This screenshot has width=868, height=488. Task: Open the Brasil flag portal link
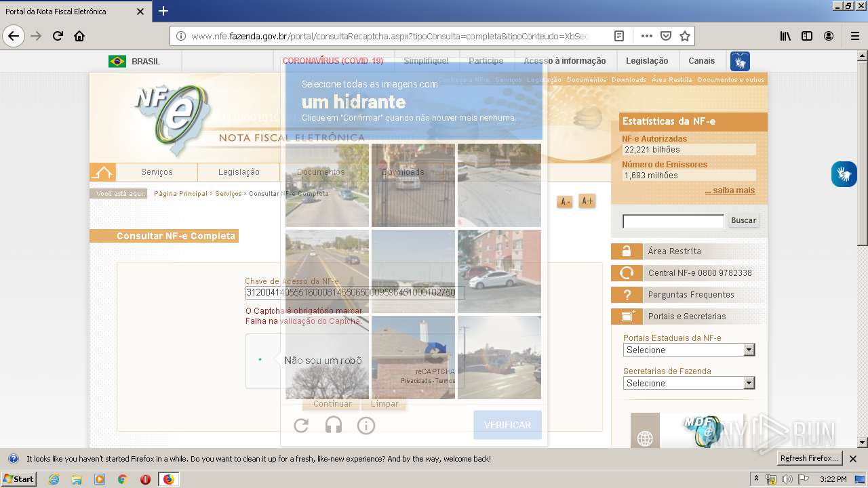coord(134,61)
